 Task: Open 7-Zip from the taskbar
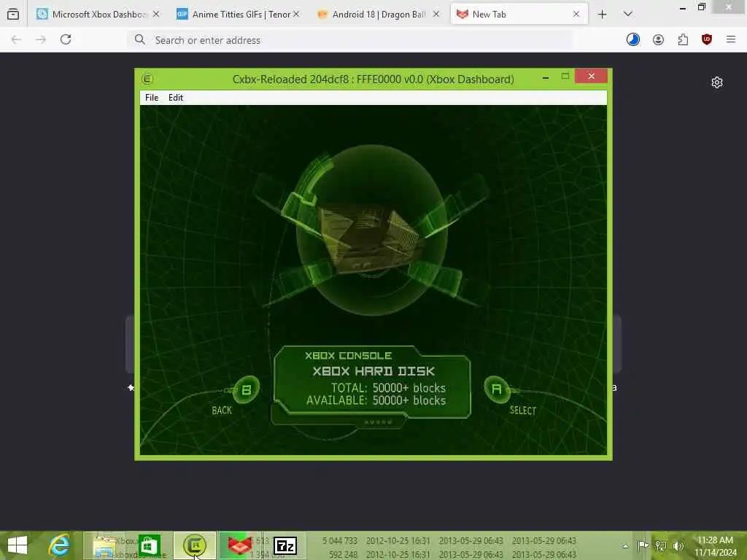coord(285,545)
